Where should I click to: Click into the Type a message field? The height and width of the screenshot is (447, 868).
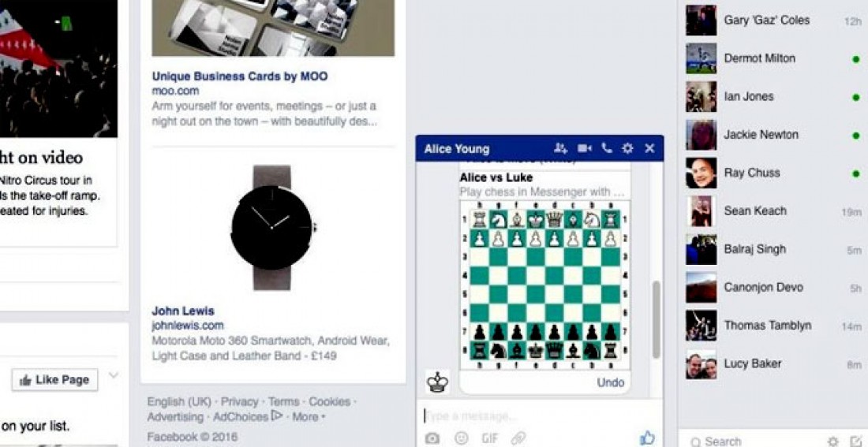(540, 415)
